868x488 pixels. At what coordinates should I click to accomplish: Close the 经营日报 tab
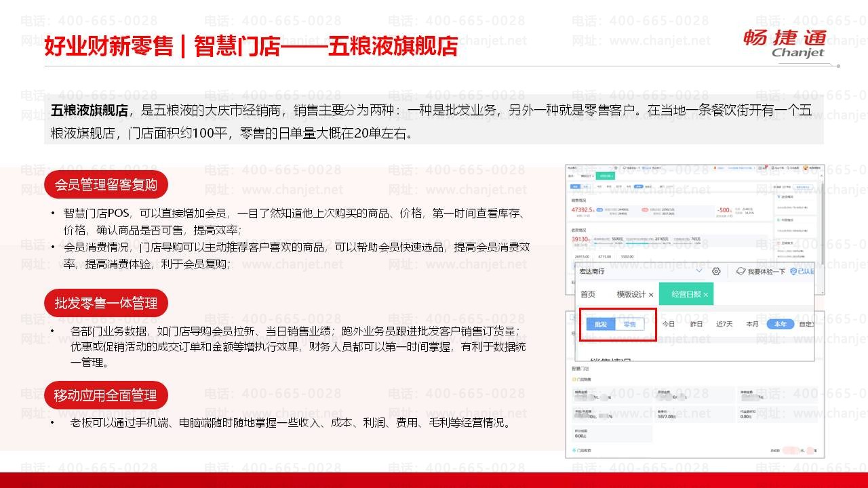pos(705,295)
